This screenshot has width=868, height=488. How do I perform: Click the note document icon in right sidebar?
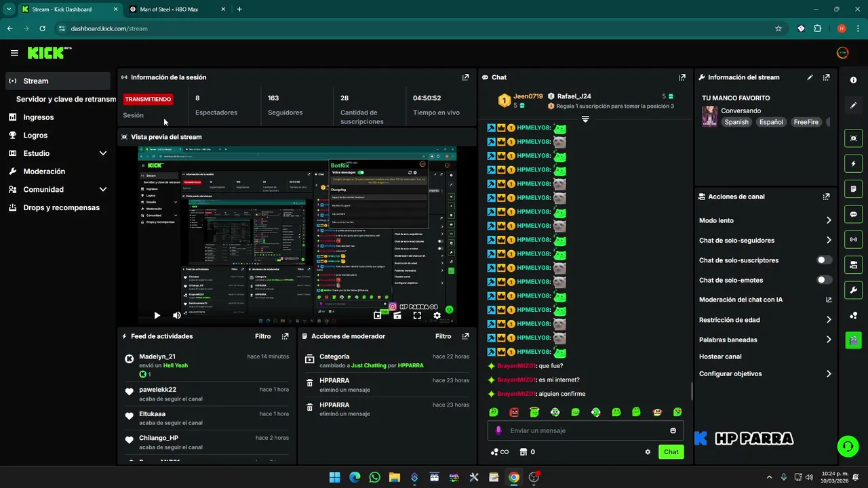(x=853, y=188)
